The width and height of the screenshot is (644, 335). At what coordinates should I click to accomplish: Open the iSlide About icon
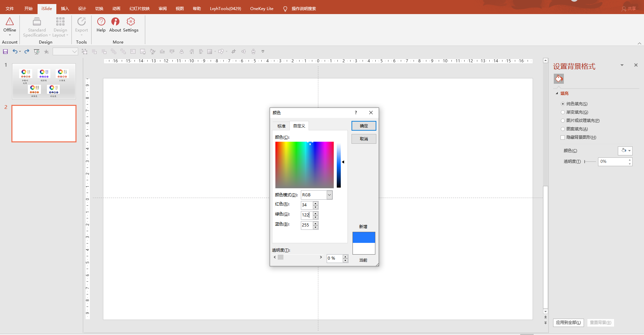115,22
